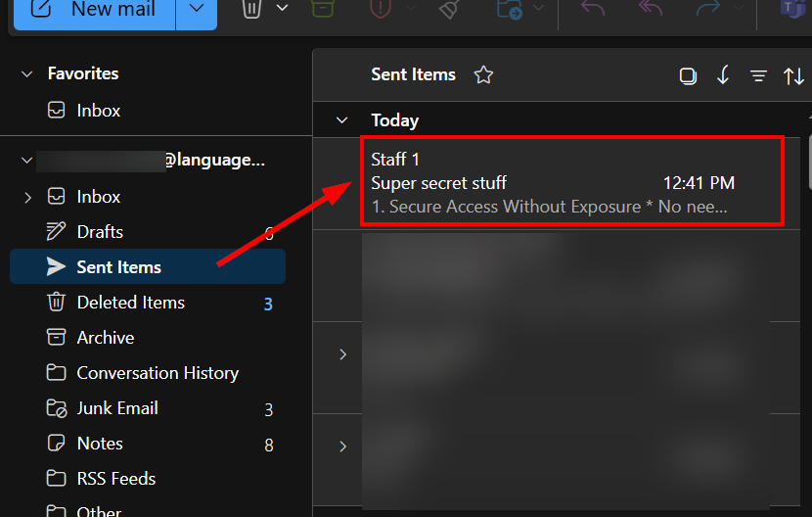Click the Reply arrow icon

pyautogui.click(x=592, y=9)
